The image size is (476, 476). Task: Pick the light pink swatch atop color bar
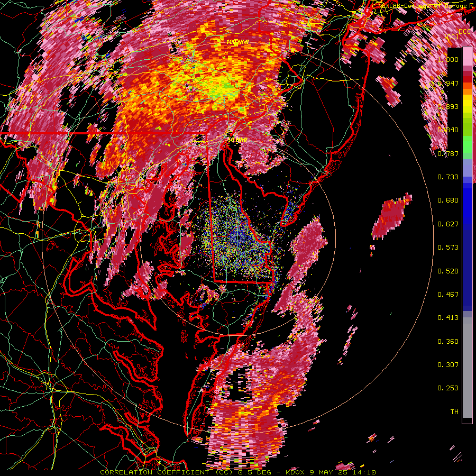pyautogui.click(x=467, y=56)
